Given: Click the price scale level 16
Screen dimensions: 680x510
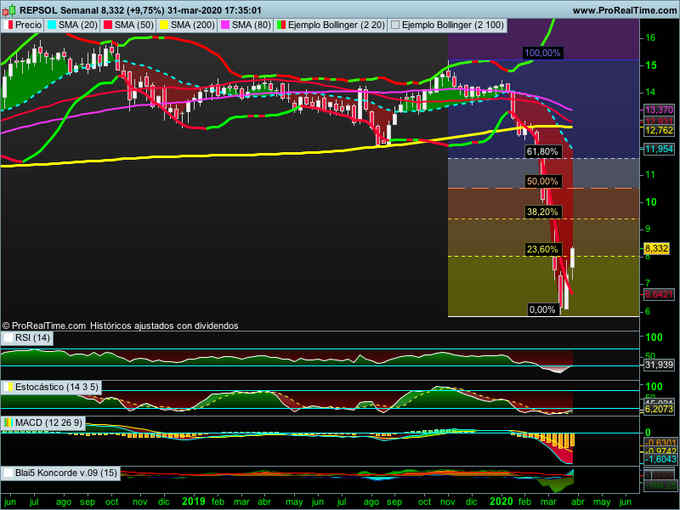Looking at the screenshot, I should tap(650, 38).
